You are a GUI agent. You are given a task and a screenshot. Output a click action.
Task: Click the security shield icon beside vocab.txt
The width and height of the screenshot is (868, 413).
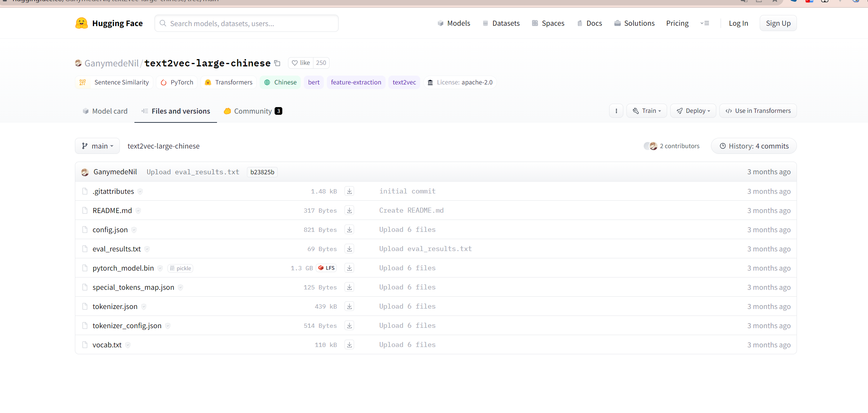128,345
